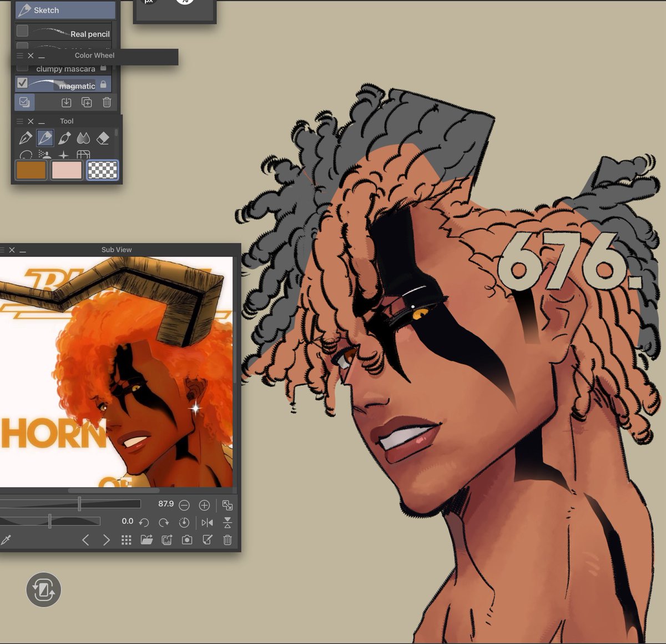
Task: Click the Sub View reference image
Action: [117, 372]
